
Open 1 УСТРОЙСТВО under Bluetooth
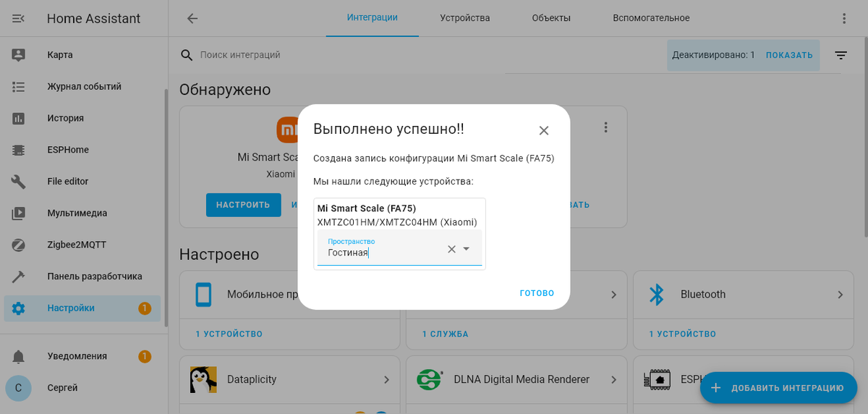tap(682, 334)
